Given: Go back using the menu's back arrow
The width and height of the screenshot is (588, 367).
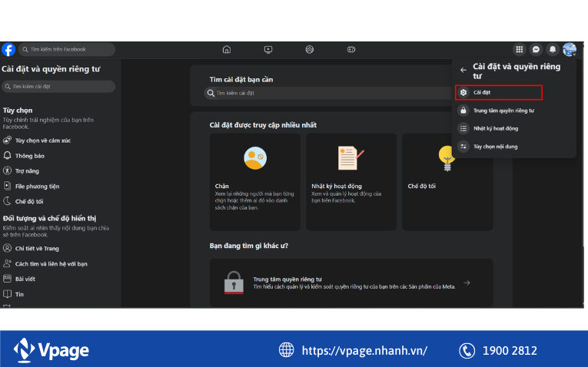Looking at the screenshot, I should pos(463,71).
